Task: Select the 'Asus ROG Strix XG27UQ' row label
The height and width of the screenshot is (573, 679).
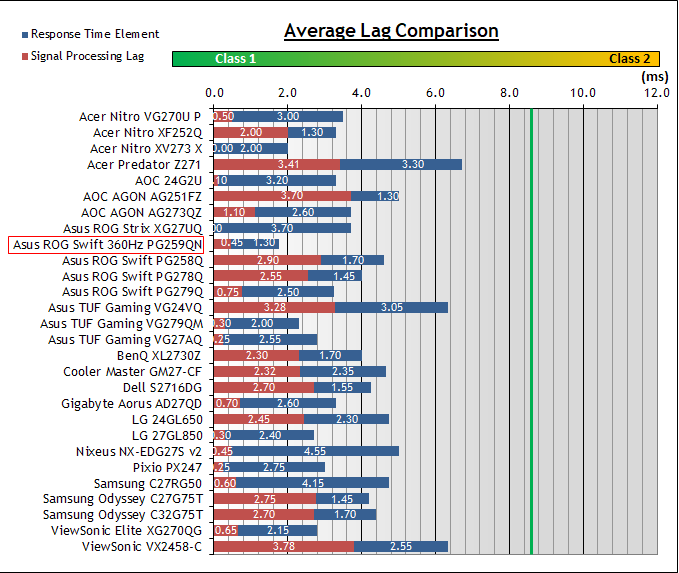Action: click(133, 229)
